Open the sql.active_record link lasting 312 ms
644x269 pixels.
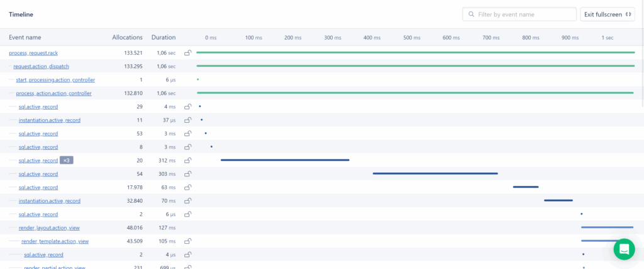click(x=38, y=161)
